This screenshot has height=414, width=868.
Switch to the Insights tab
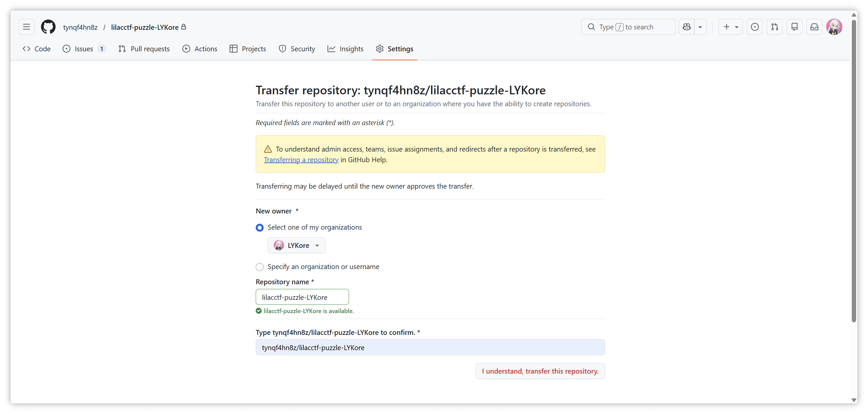[345, 49]
